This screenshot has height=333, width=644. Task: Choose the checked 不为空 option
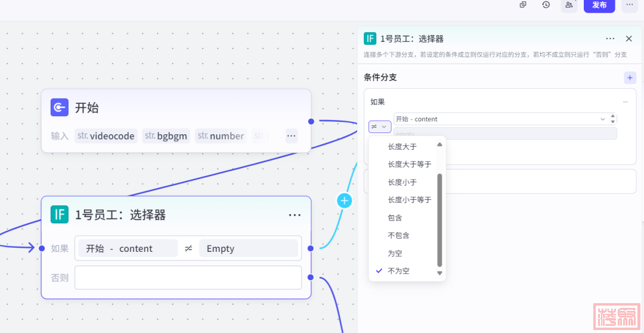click(x=398, y=271)
